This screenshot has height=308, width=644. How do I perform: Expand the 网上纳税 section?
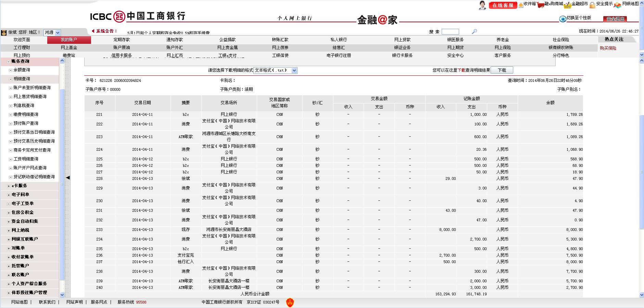(9, 231)
